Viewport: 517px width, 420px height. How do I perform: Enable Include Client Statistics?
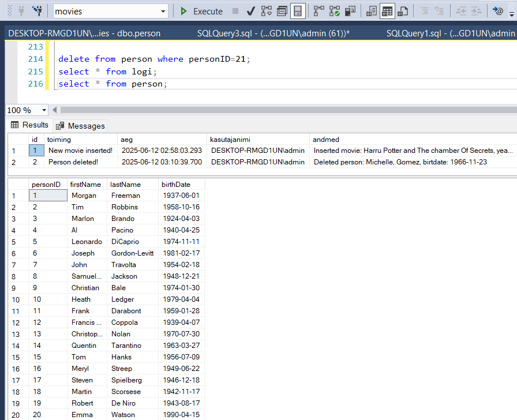350,11
